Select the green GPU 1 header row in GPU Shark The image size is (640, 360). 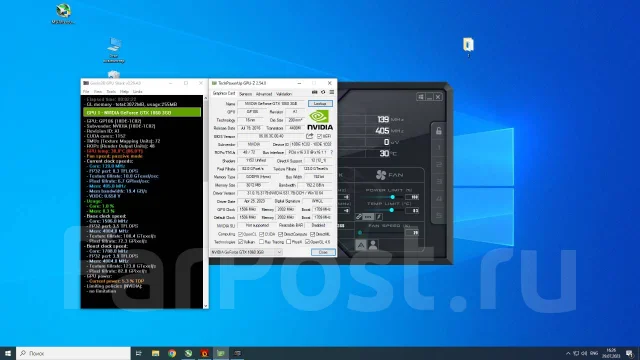click(x=142, y=112)
